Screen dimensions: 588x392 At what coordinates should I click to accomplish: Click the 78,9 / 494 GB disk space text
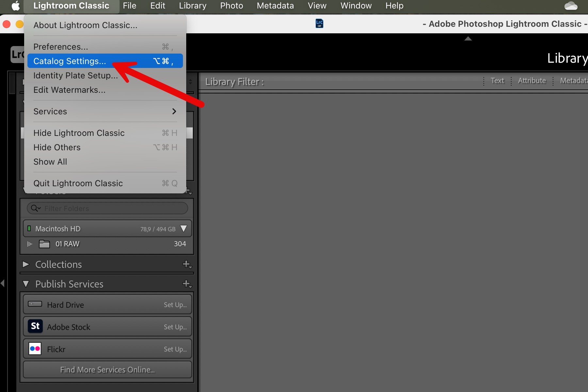[x=158, y=229]
